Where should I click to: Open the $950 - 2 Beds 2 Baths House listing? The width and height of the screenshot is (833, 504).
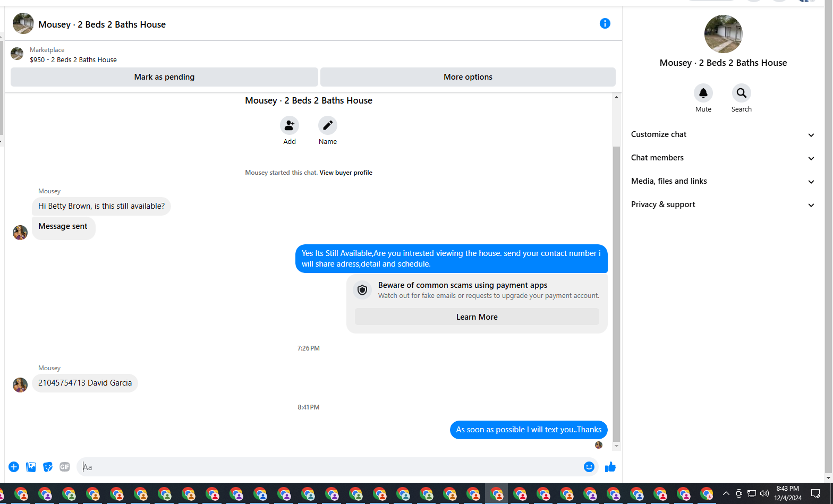[x=73, y=60]
